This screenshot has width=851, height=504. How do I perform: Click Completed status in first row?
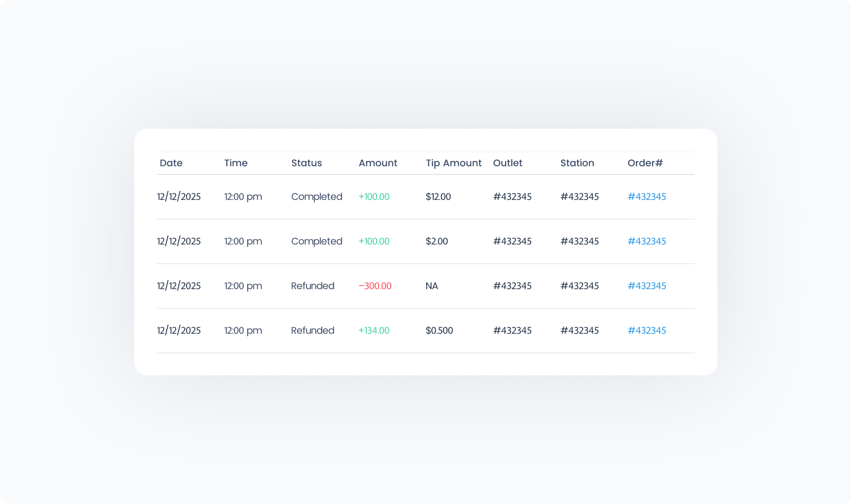(317, 197)
